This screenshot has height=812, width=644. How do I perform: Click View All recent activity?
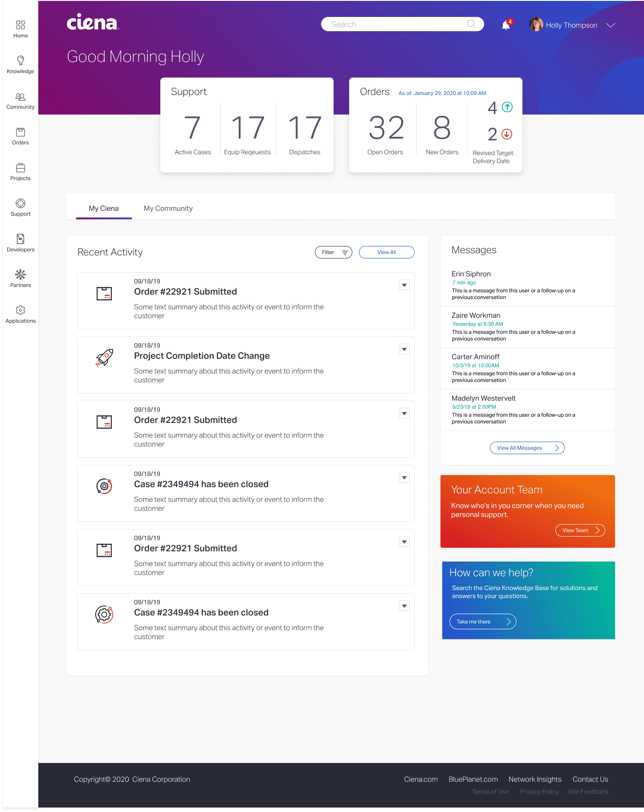point(387,252)
